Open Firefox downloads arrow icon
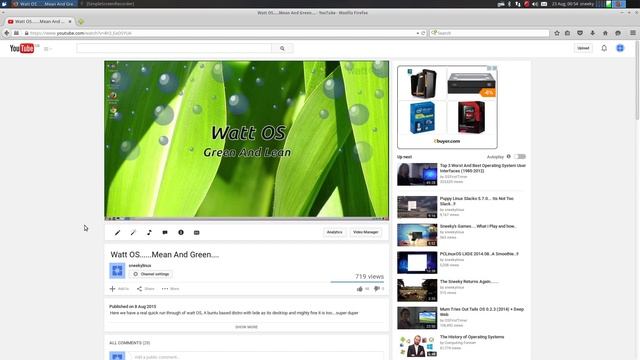 (x=593, y=33)
